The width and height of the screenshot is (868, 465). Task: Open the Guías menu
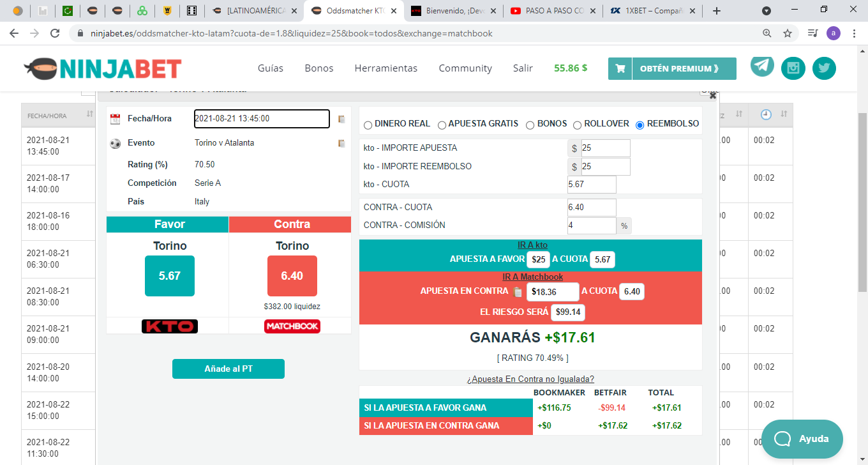(x=271, y=68)
